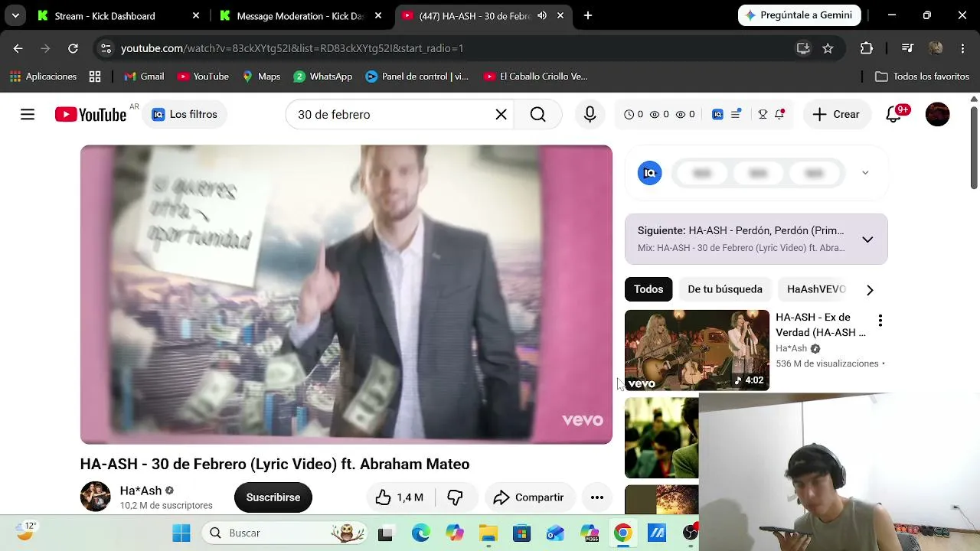This screenshot has width=980, height=551.
Task: Click the YouTube search input field
Action: pos(390,114)
